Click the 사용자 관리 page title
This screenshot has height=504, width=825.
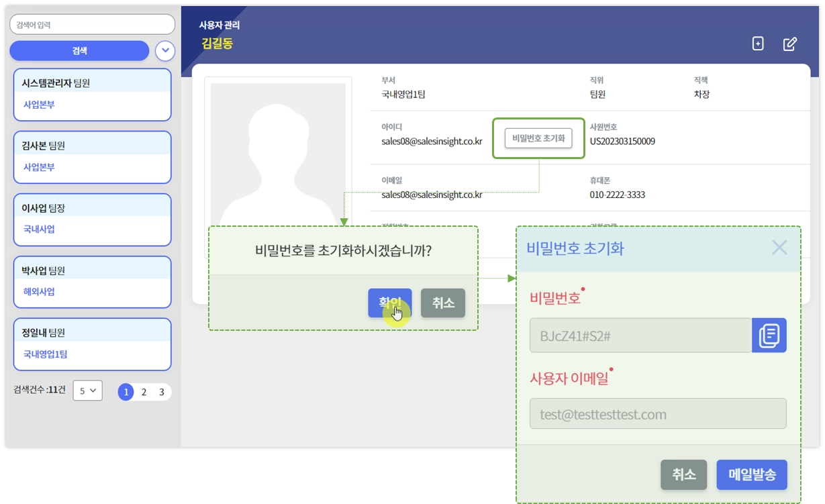coord(219,26)
